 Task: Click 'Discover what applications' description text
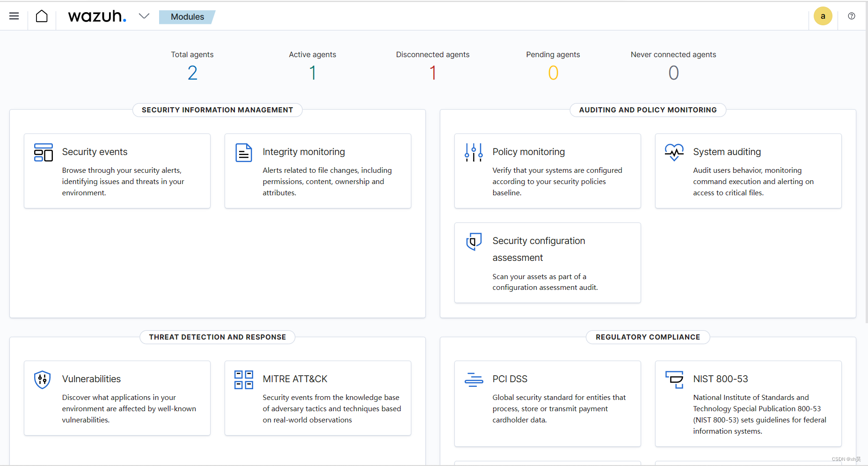(129, 408)
